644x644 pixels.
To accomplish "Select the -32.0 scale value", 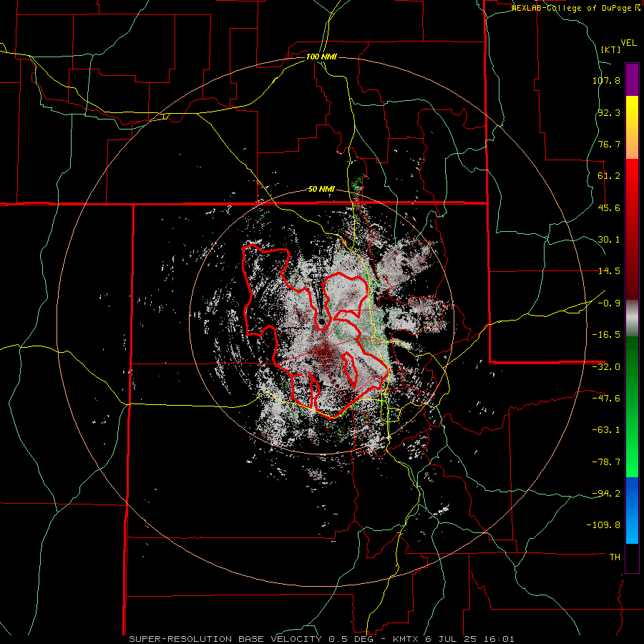I will [606, 367].
